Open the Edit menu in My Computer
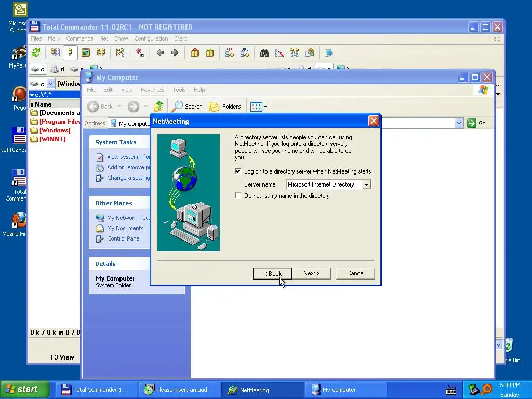This screenshot has width=532, height=399. tap(108, 90)
